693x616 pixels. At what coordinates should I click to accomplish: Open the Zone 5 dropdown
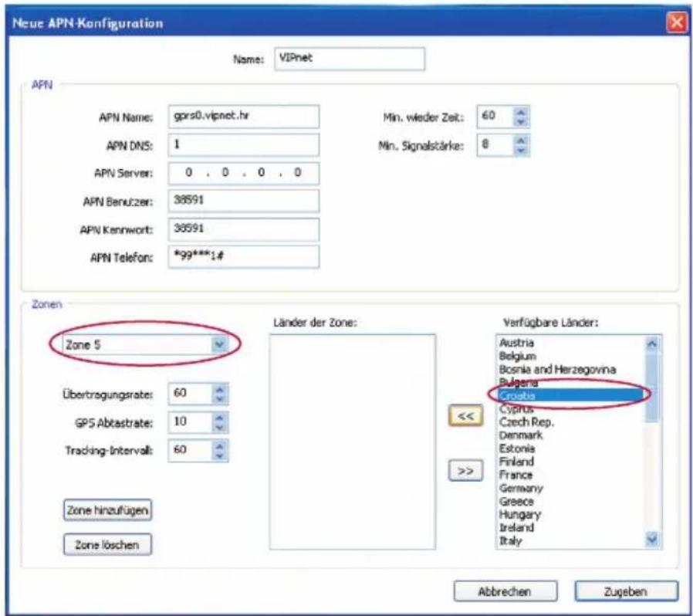click(219, 344)
